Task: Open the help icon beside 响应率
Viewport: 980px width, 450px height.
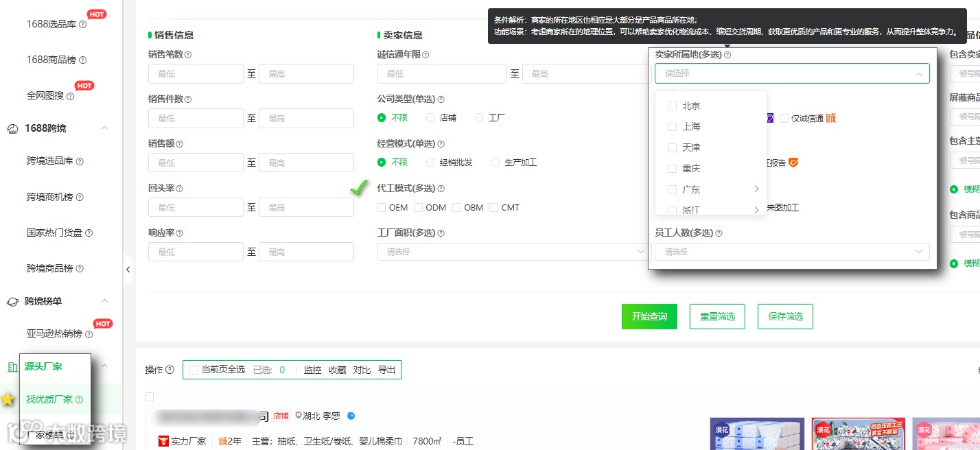Action: [x=179, y=233]
